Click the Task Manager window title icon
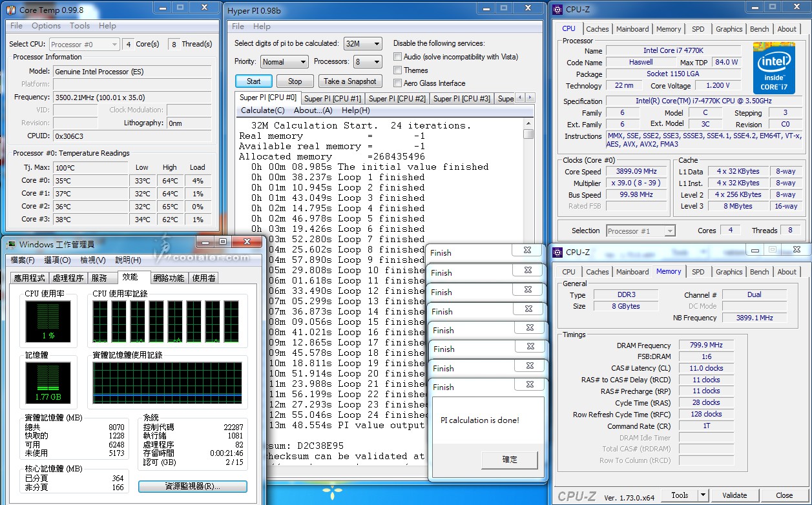Screen dimensions: 812x505 [x=10, y=244]
